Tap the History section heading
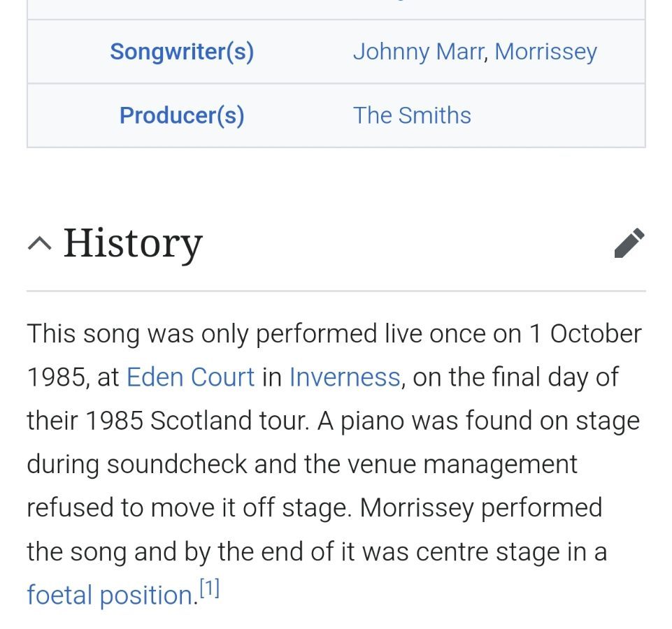 pos(133,243)
